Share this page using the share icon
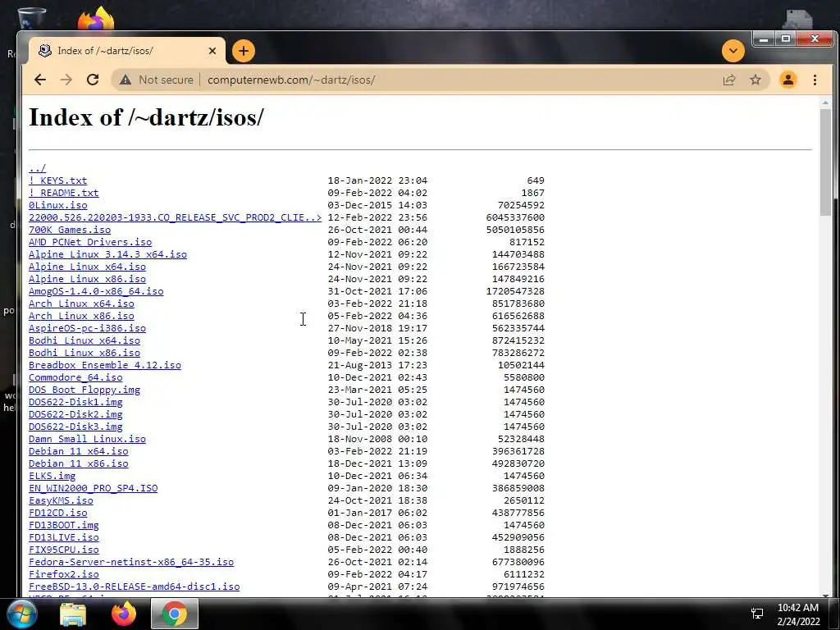The image size is (840, 630). click(729, 80)
